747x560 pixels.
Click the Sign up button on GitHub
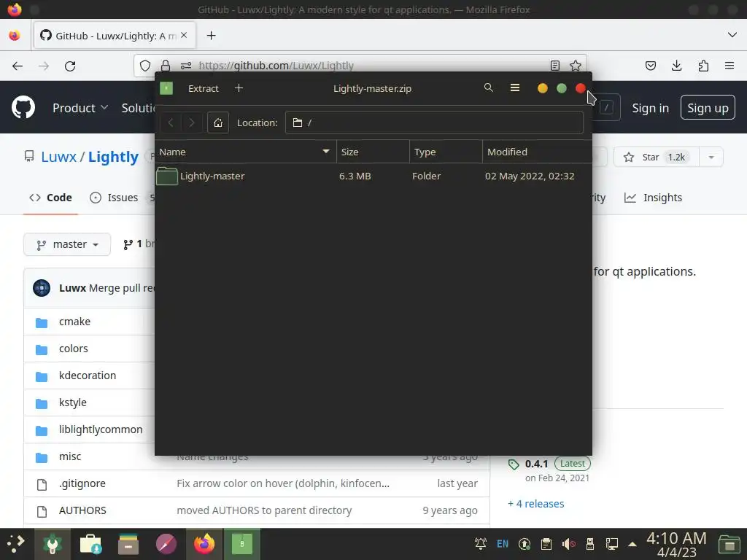click(x=708, y=108)
